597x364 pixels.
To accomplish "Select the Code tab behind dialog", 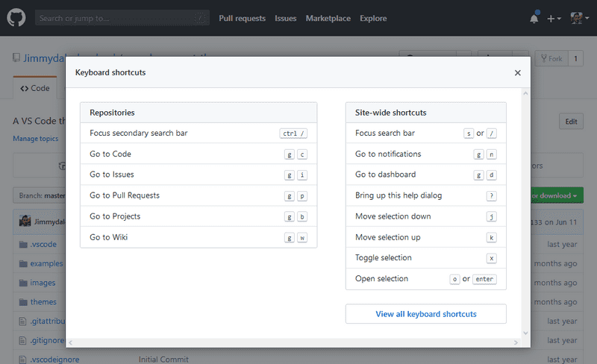I will (x=35, y=88).
